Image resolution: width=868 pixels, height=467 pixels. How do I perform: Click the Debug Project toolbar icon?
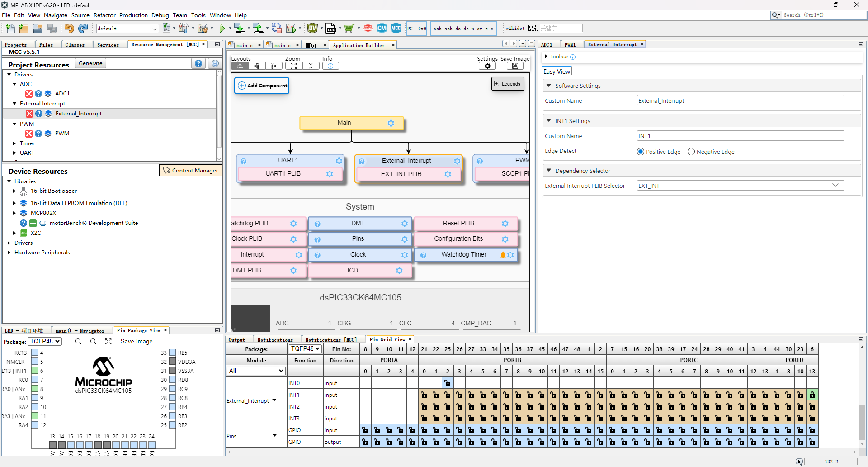tap(291, 29)
